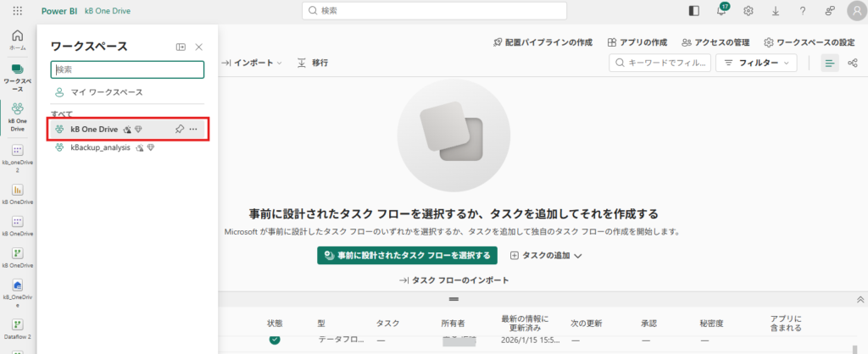Image resolution: width=868 pixels, height=354 pixels.
Task: Toggle the workspace pane dock icon
Action: 181,47
